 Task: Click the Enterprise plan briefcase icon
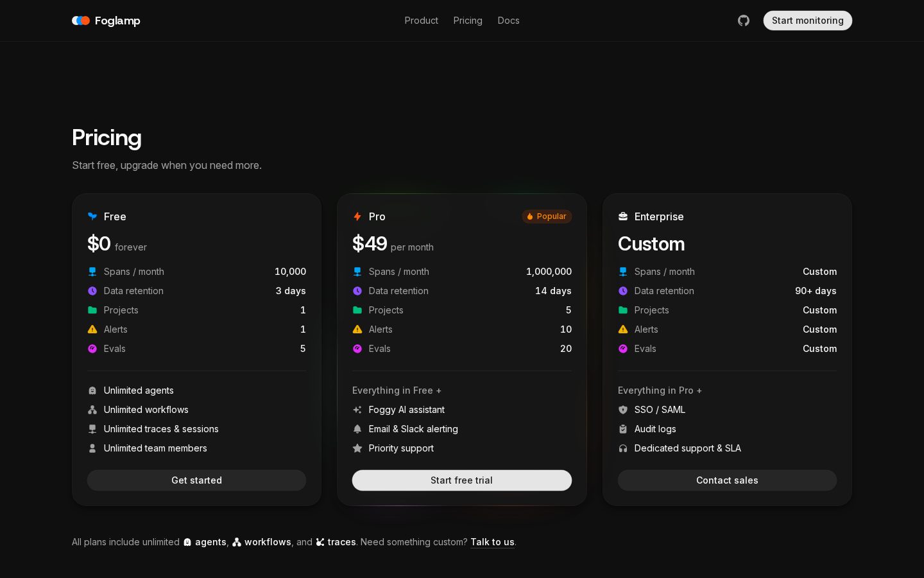(623, 216)
